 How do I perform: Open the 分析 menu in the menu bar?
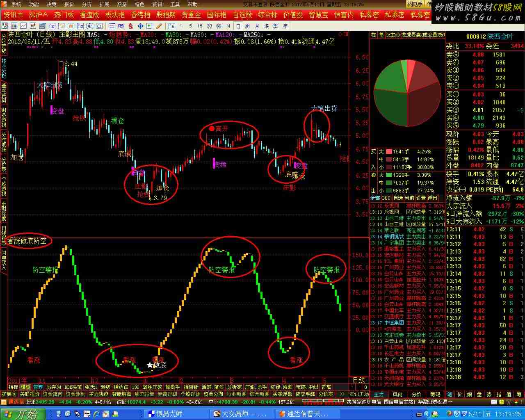pyautogui.click(x=87, y=5)
